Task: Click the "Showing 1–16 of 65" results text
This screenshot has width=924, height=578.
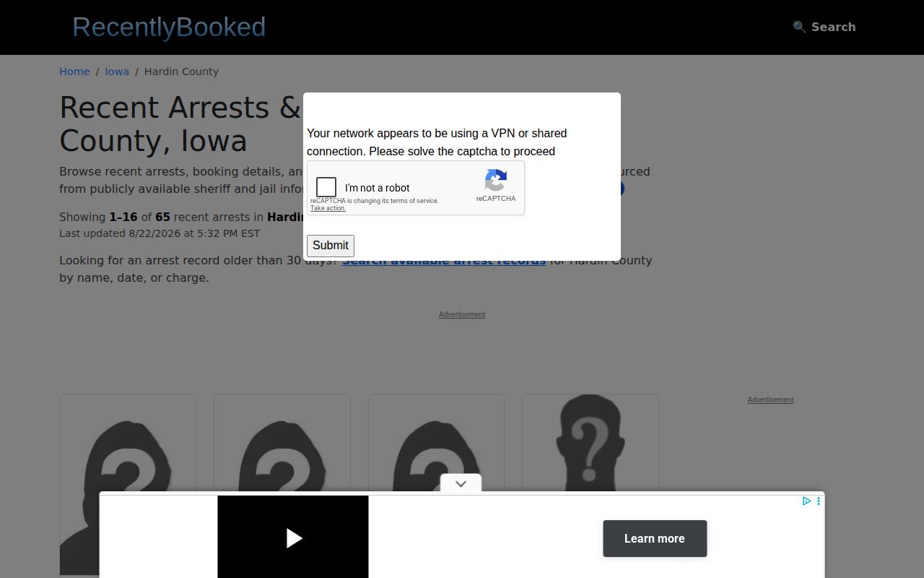Action: [182, 217]
